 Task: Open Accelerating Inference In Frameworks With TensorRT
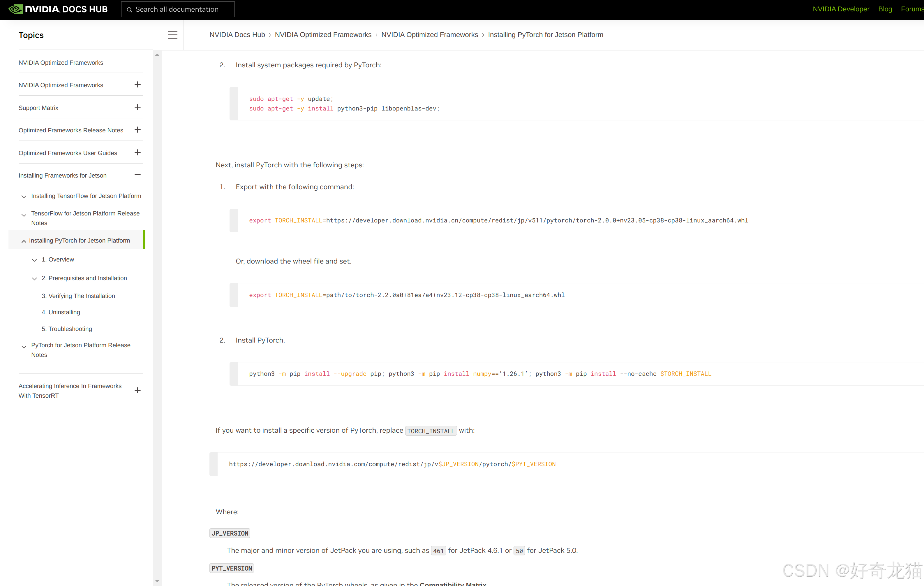pyautogui.click(x=70, y=391)
